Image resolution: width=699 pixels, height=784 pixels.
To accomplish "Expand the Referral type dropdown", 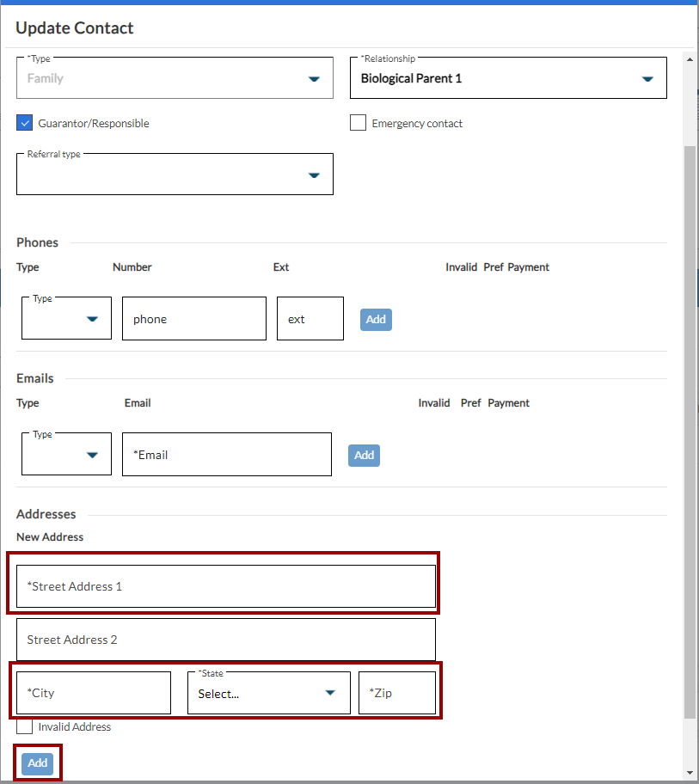I will click(175, 175).
